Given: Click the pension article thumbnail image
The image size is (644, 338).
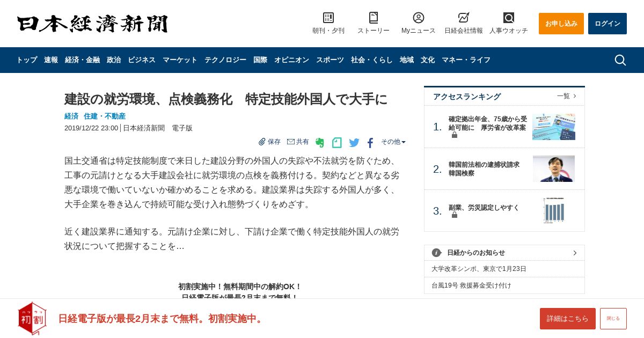Looking at the screenshot, I should [554, 127].
